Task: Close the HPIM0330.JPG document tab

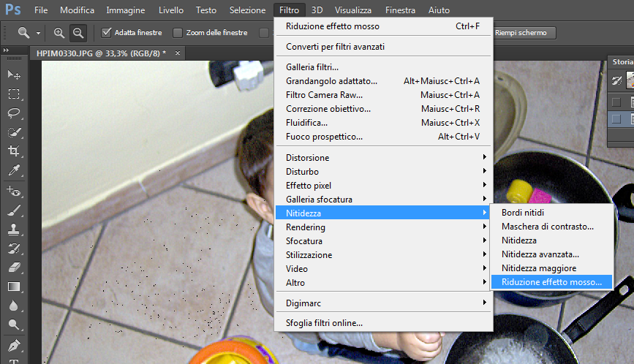Action: pos(178,53)
